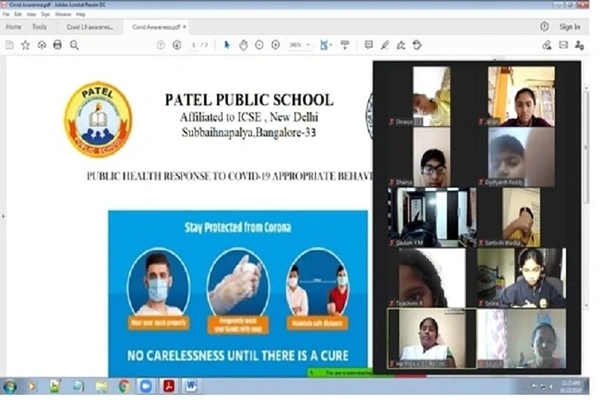Click the page number input field
This screenshot has width=600, height=400.
point(194,45)
